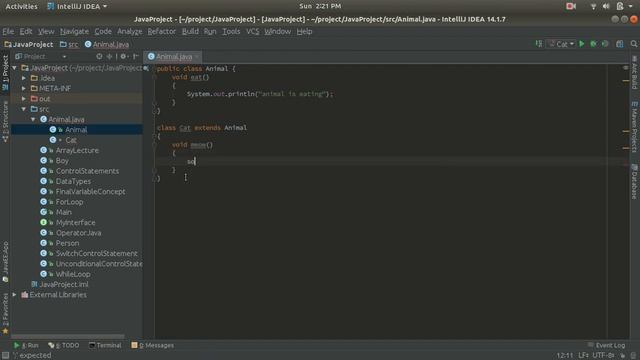Select MyInterface in the project tree
This screenshot has width=640, height=360.
coord(76,222)
